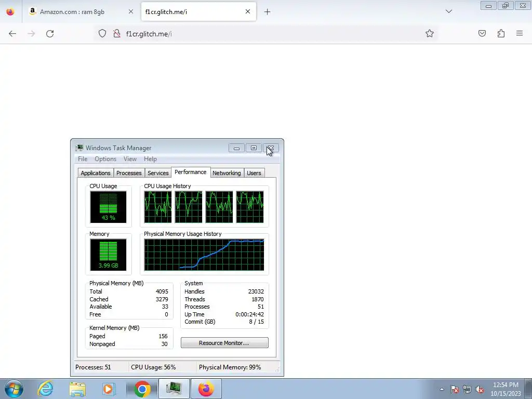Bookmark this page with the star icon
Image resolution: width=532 pixels, height=399 pixels.
(x=430, y=33)
